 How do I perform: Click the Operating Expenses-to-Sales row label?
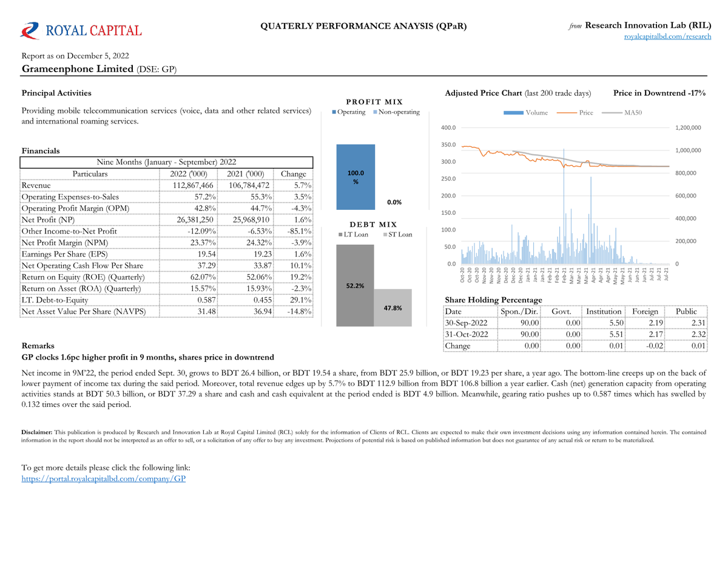70,197
